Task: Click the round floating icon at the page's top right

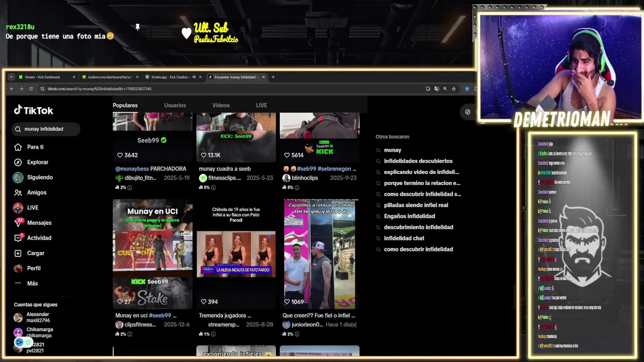Action: [x=467, y=112]
